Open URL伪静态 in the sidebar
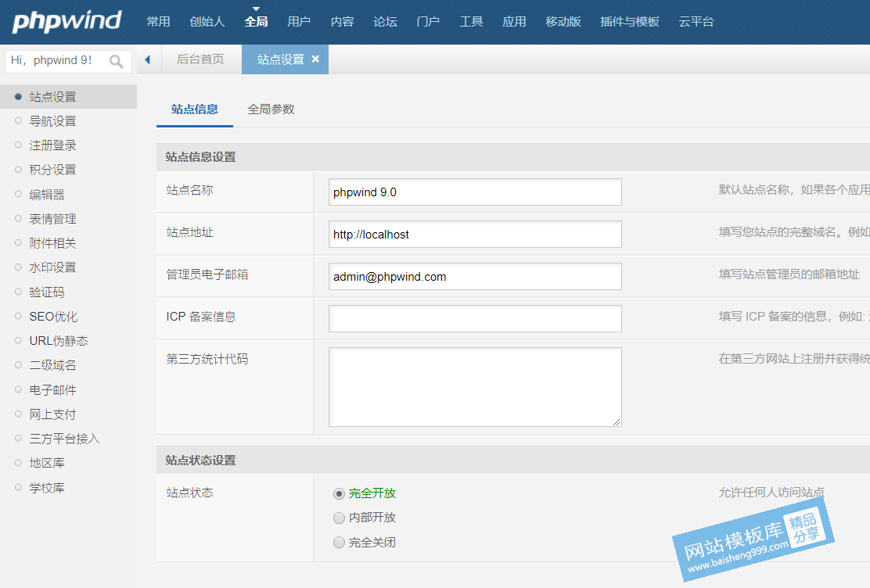This screenshot has width=870, height=588. (59, 341)
